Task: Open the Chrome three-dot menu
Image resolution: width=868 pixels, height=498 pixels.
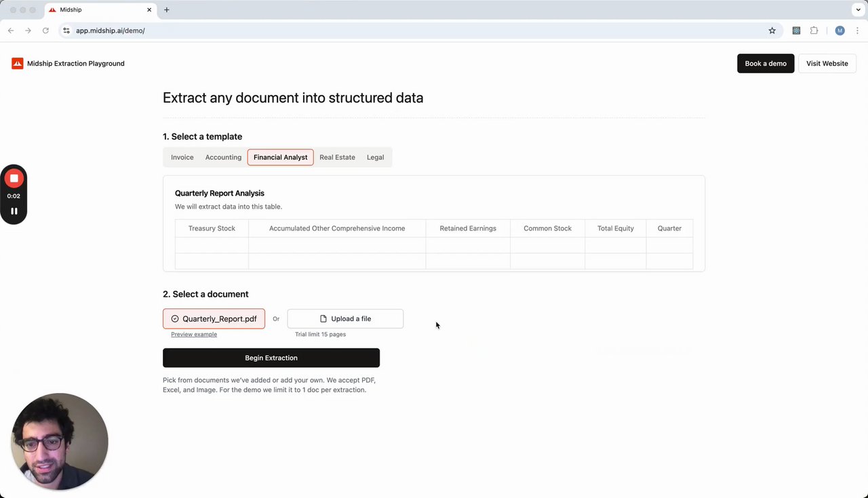Action: [x=857, y=30]
